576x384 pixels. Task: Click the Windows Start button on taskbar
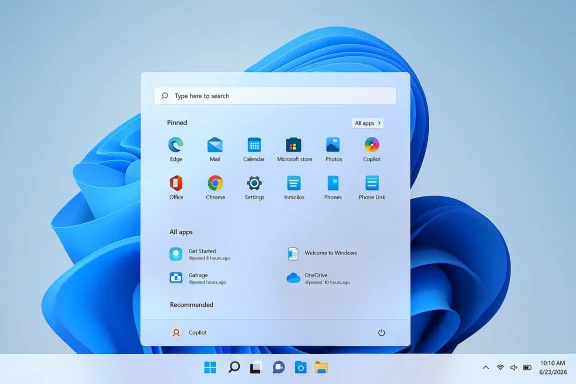tap(210, 367)
